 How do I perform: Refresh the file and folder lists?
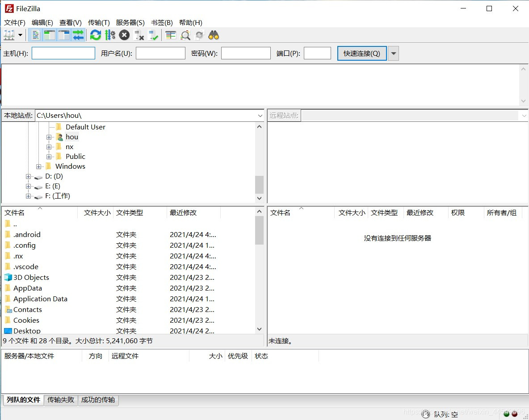pos(96,35)
